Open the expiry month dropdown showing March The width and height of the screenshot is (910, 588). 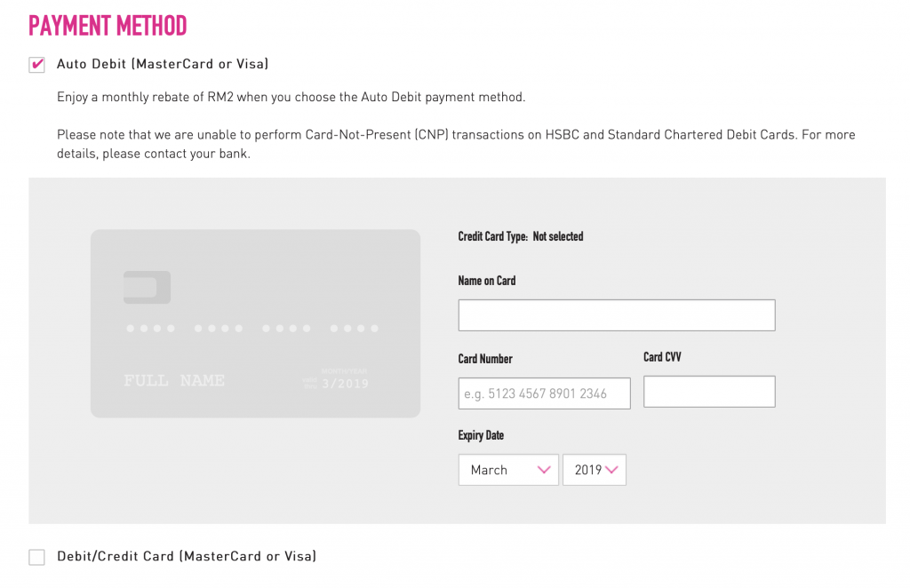[508, 470]
